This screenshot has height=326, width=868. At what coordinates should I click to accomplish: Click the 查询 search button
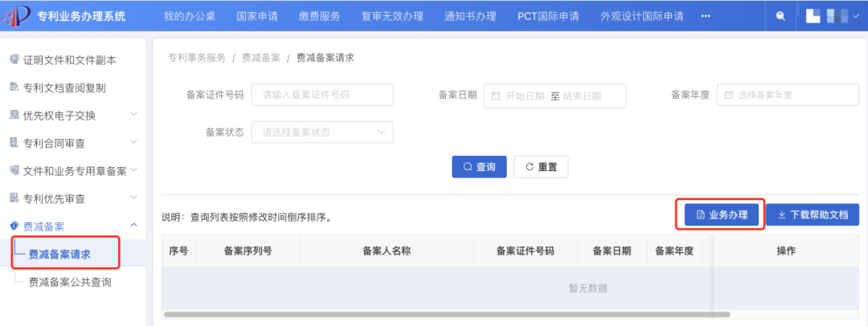point(479,167)
